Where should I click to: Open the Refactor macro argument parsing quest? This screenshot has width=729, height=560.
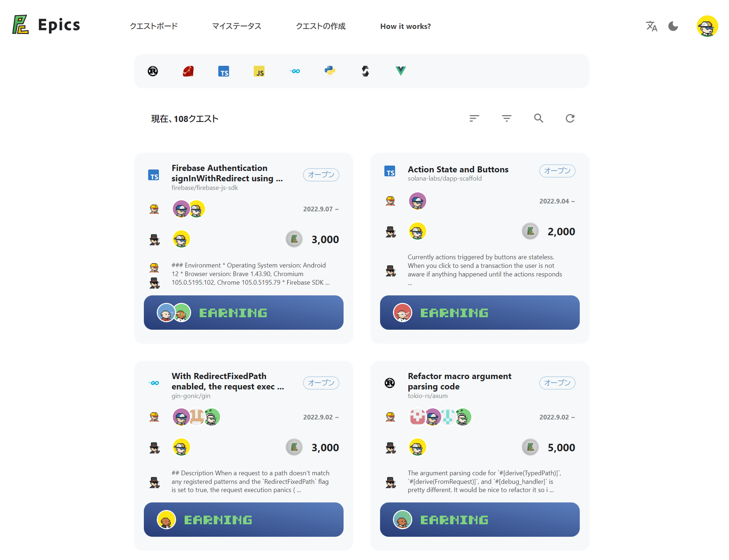coord(460,381)
